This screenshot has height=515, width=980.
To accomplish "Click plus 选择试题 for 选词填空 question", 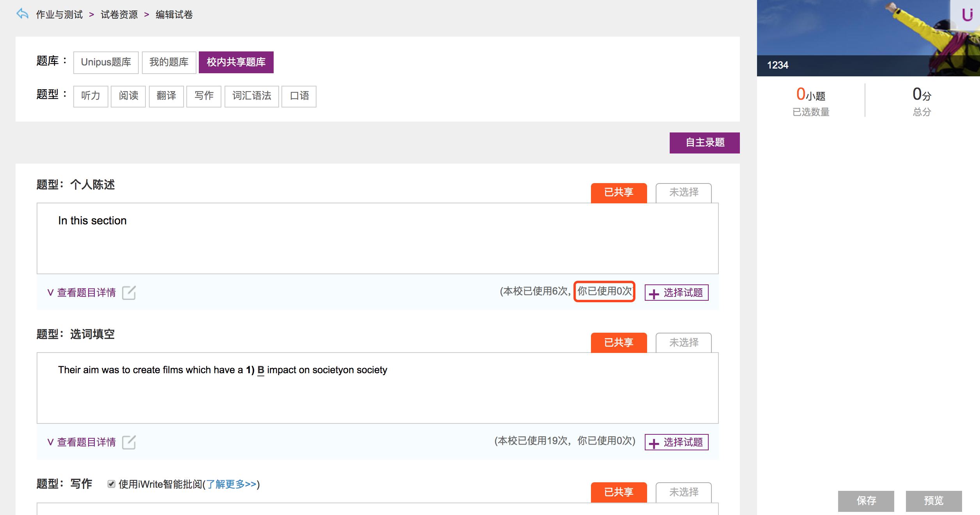I will pos(676,442).
